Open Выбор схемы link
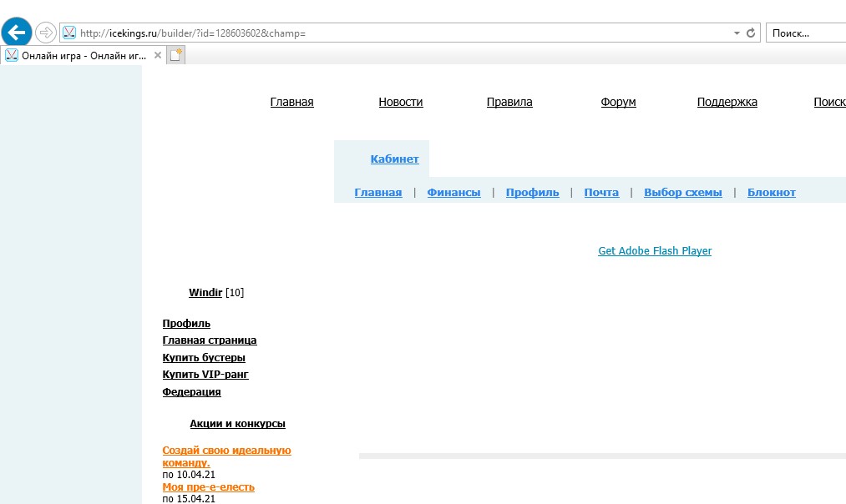Image resolution: width=846 pixels, height=504 pixels. (682, 193)
